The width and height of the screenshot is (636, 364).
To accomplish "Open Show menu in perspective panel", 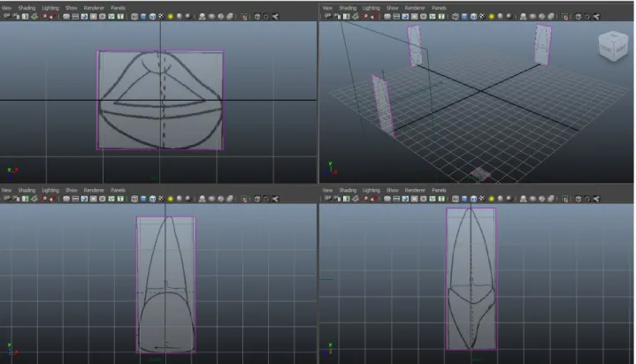I will [x=392, y=8].
